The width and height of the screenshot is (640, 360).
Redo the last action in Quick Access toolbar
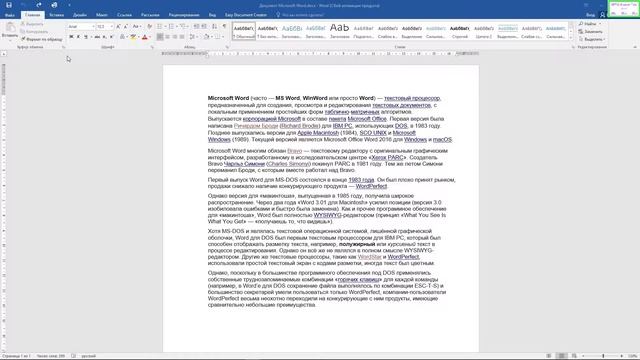coord(39,5)
